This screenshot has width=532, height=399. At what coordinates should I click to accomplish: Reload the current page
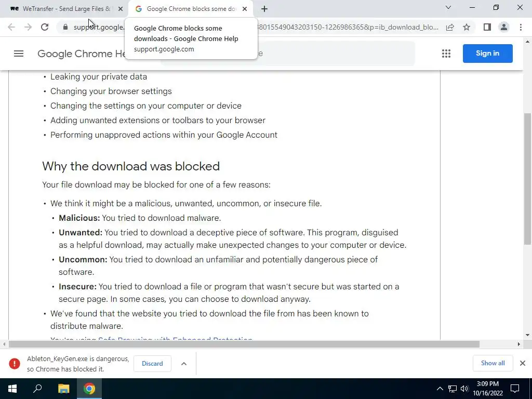point(45,27)
